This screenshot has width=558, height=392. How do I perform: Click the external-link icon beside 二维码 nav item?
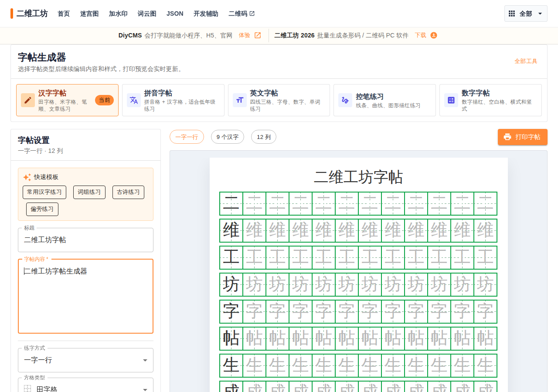(252, 14)
